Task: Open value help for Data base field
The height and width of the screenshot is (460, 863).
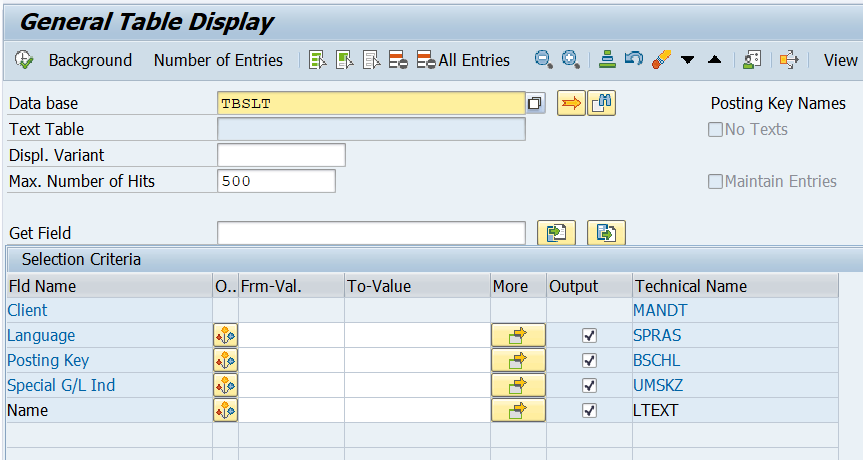Action: click(x=535, y=103)
